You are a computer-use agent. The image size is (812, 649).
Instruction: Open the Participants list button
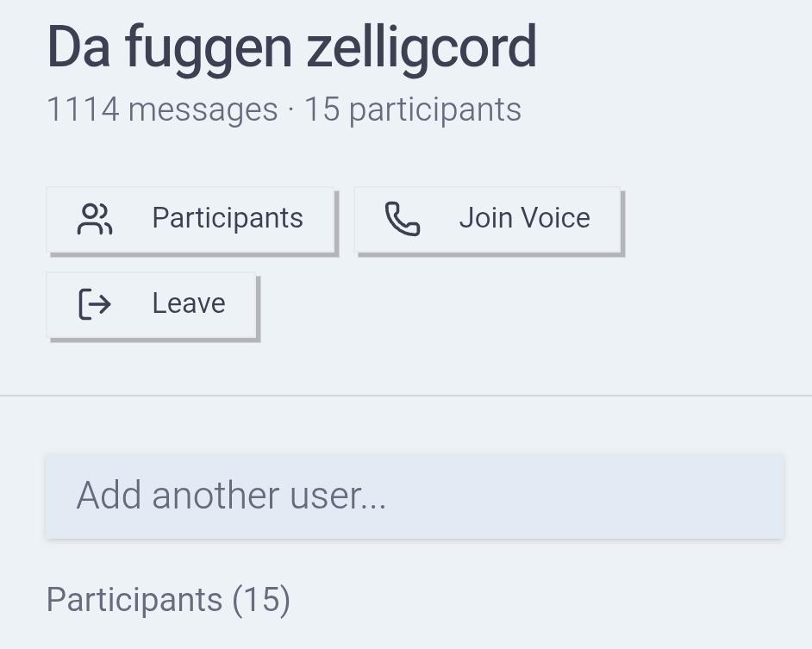191,220
